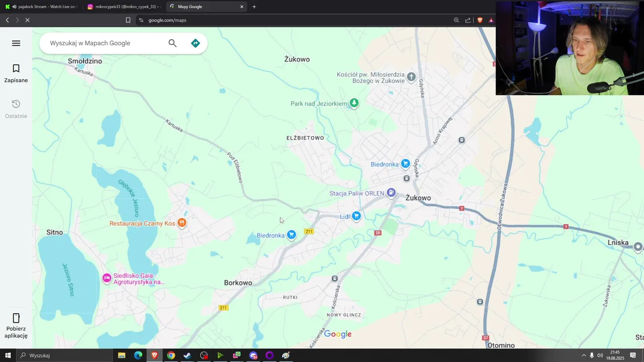Click the transit stop icon on Kościerska
The height and width of the screenshot is (362, 644).
point(335,279)
